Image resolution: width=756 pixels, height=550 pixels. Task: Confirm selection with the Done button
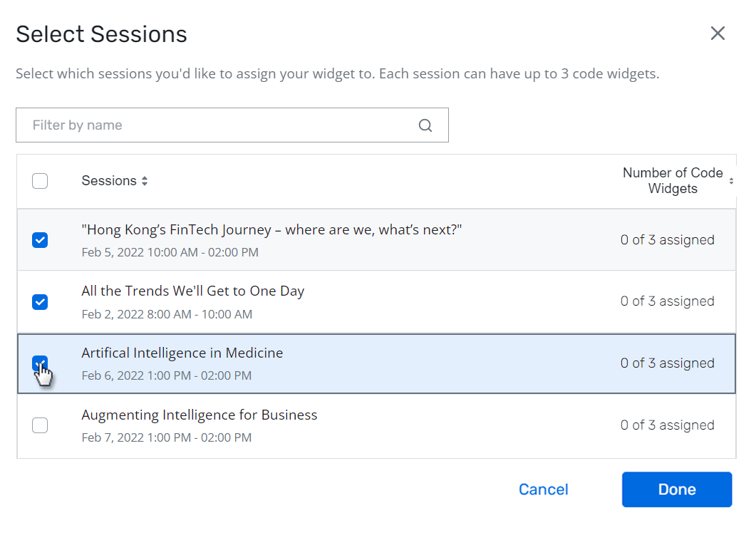(x=676, y=489)
